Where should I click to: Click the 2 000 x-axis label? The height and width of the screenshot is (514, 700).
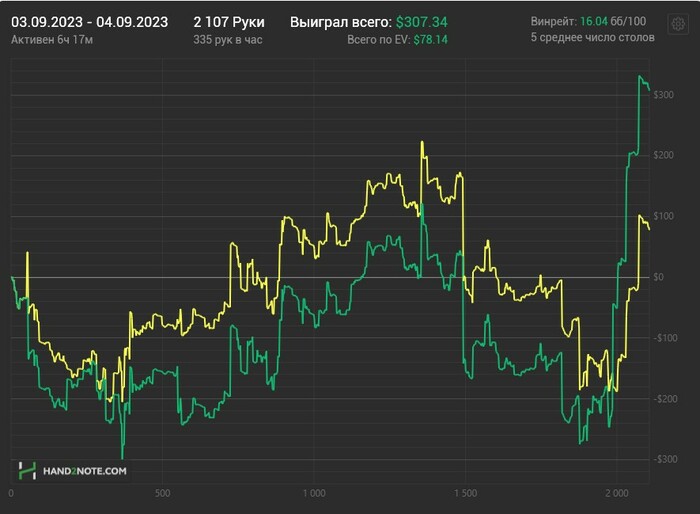tap(617, 493)
